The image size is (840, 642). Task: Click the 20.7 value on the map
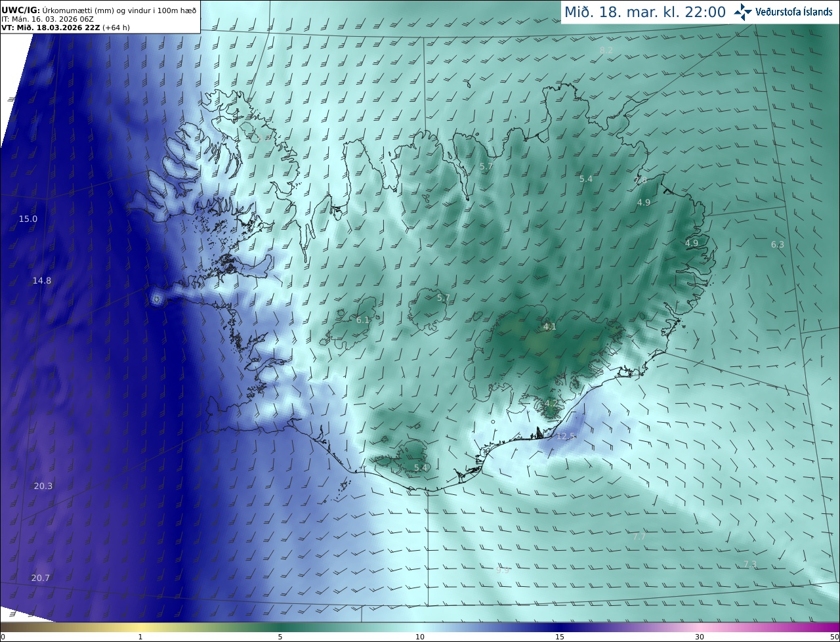[41, 578]
